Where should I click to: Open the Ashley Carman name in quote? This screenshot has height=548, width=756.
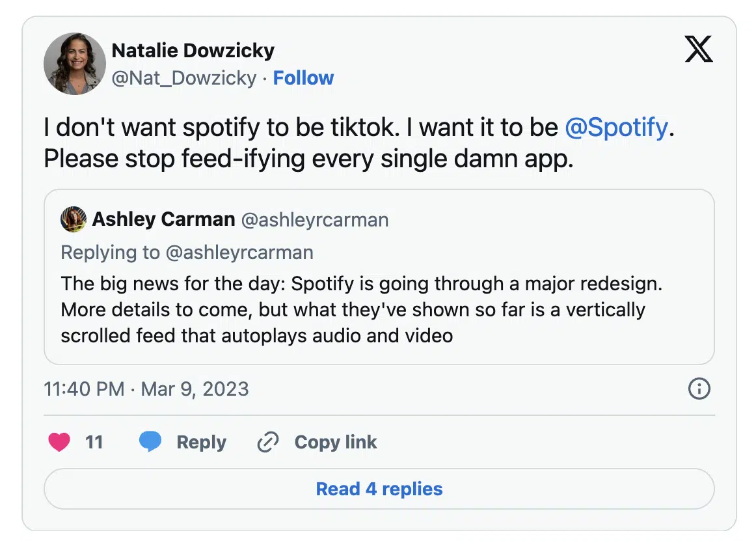[163, 219]
